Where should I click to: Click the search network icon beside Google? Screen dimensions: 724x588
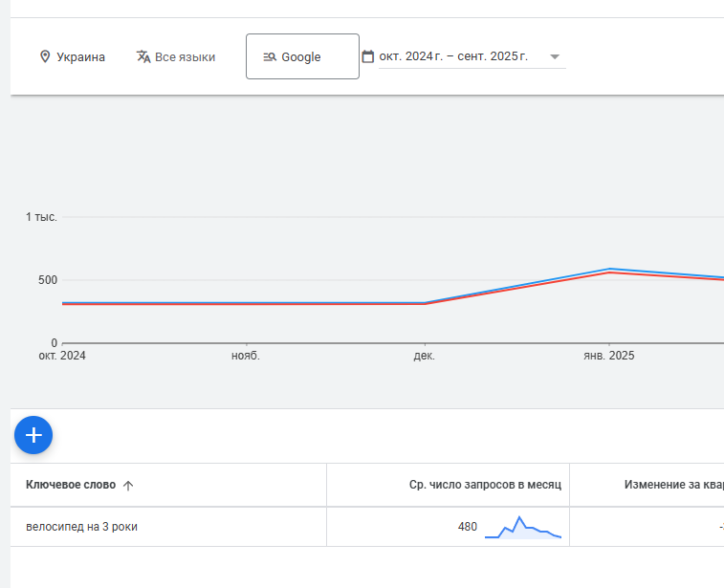pyautogui.click(x=270, y=57)
